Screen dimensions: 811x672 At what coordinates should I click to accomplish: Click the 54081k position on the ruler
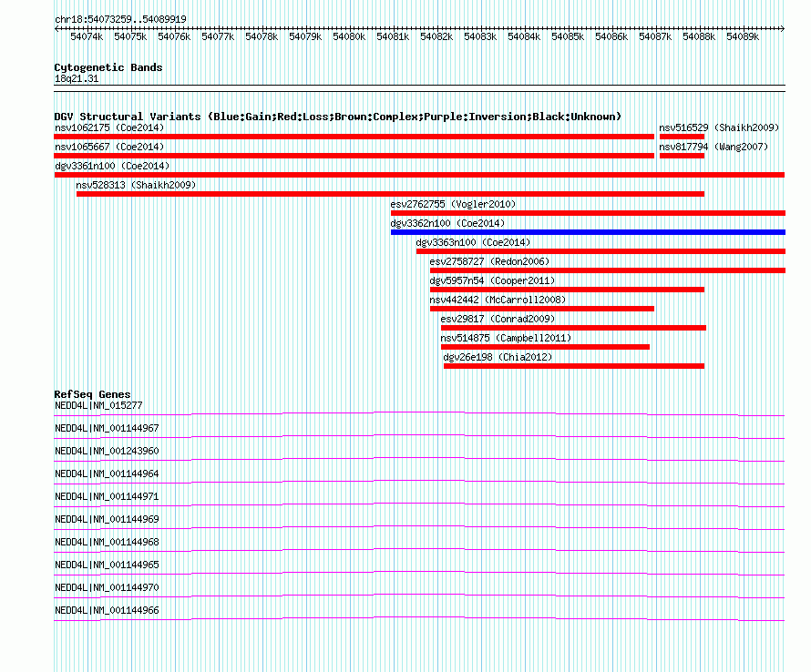(393, 36)
